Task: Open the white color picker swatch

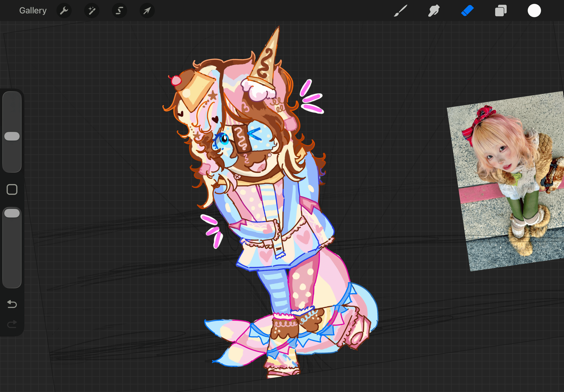Action: 534,11
